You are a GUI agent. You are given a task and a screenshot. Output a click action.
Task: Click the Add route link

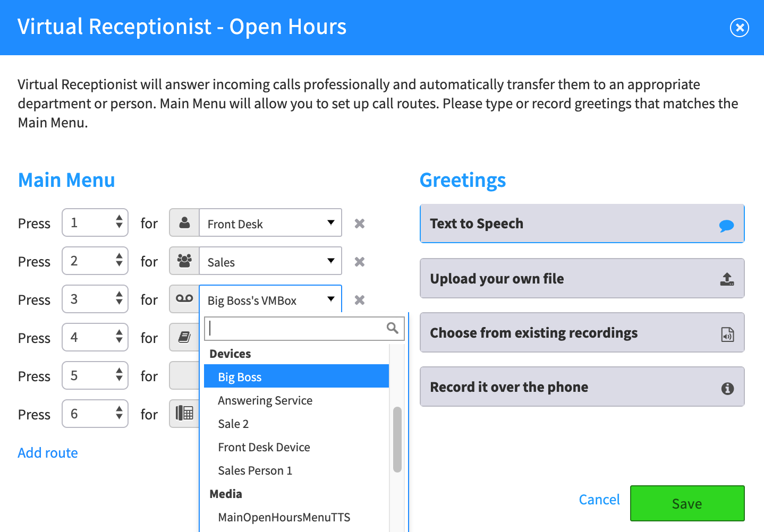(x=48, y=453)
